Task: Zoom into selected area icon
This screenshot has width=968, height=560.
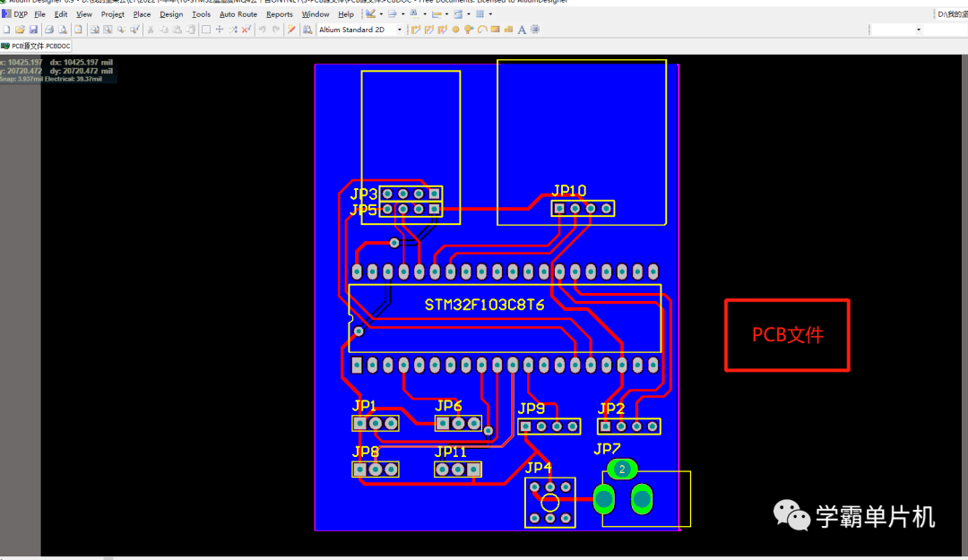Action: [108, 29]
